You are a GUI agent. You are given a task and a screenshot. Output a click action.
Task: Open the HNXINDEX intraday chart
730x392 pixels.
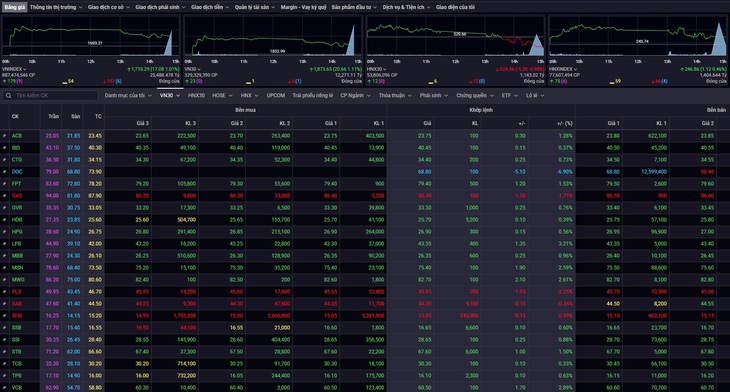click(638, 40)
